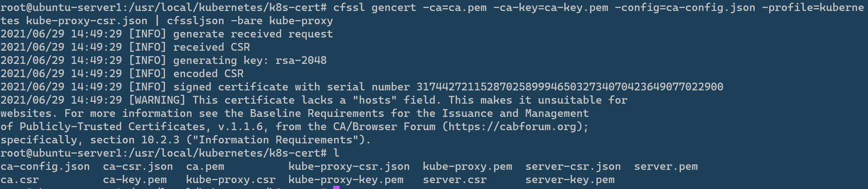Click the ca-key.pem file name

click(x=134, y=180)
